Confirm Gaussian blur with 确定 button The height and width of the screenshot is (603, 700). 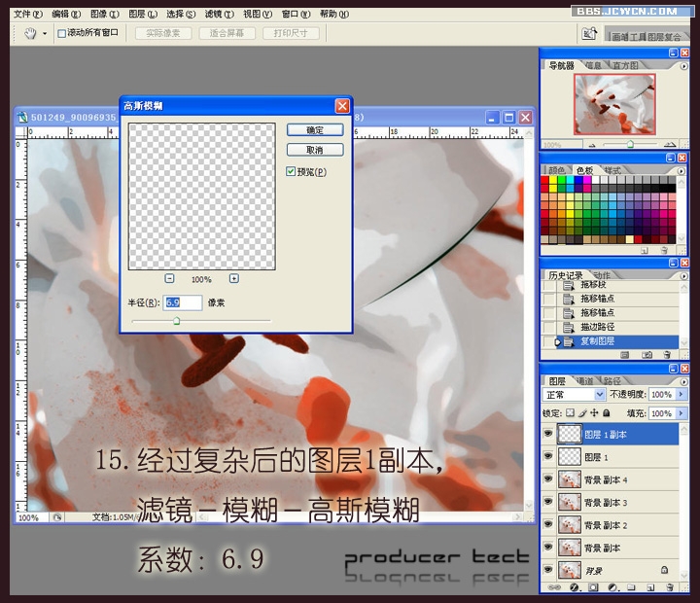[315, 130]
